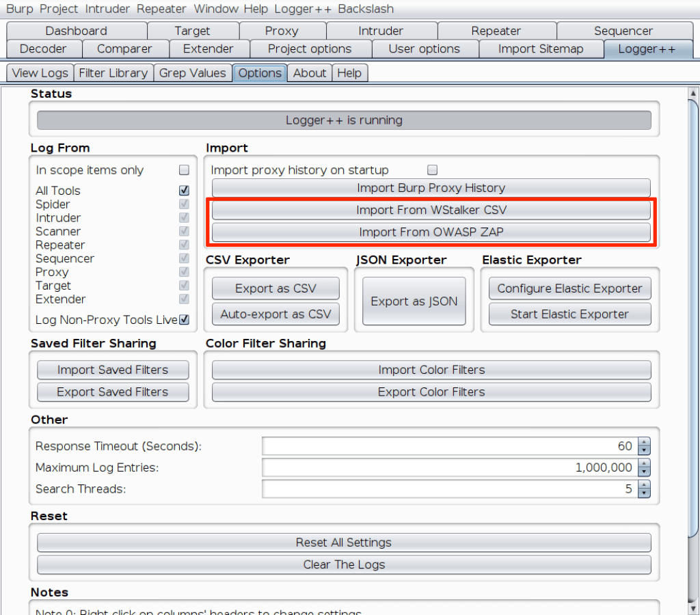The image size is (700, 615).
Task: Toggle Import proxy history on startup
Action: 431,170
